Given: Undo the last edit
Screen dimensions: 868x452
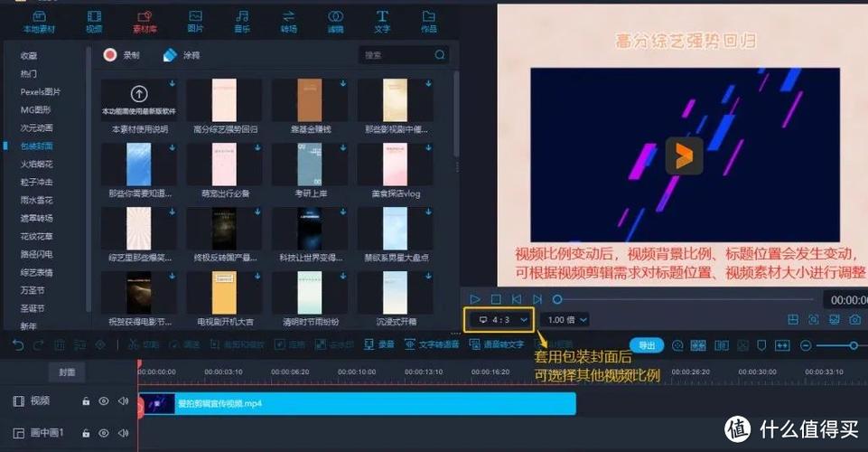Looking at the screenshot, I should (x=18, y=345).
